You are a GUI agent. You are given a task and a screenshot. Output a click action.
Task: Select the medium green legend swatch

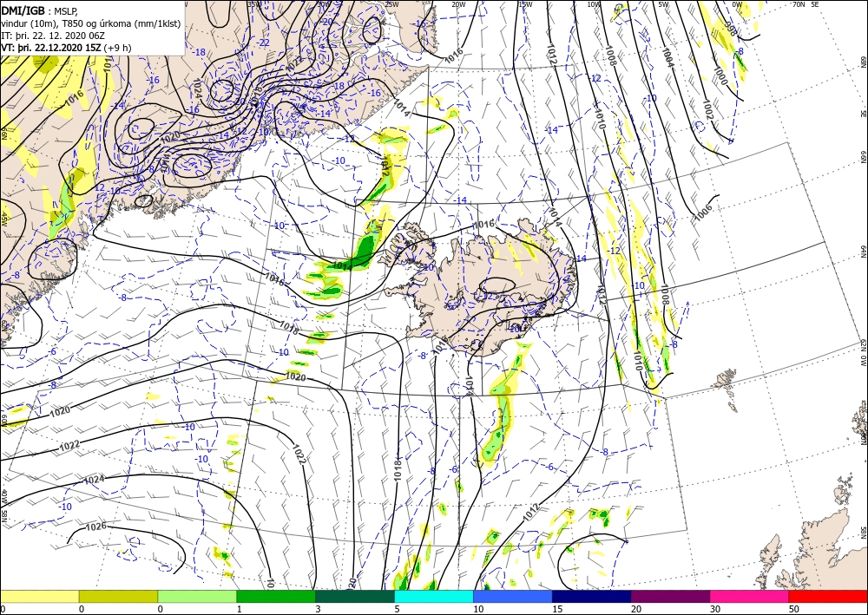276,596
